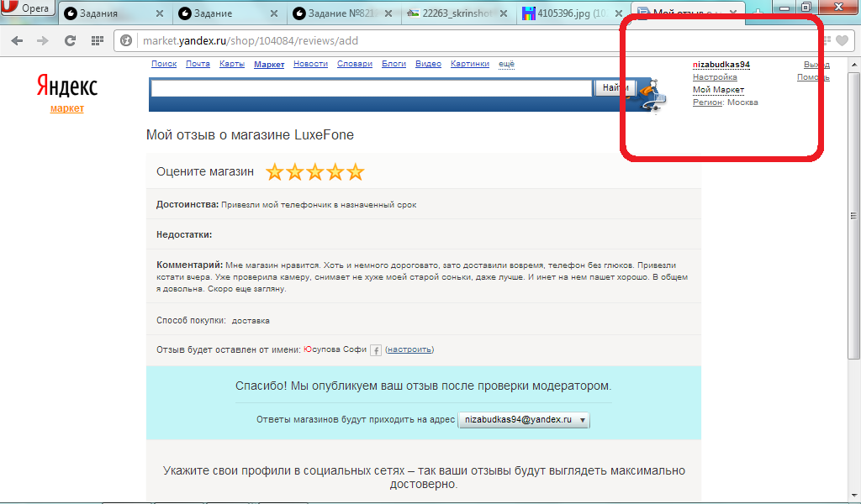Select the fifth rating star
861x504 pixels.
[x=356, y=171]
